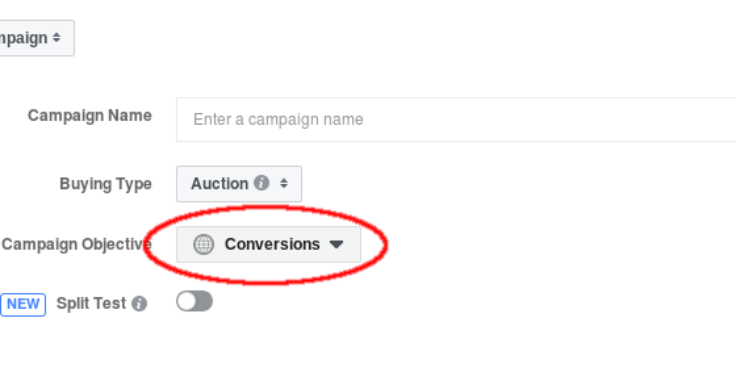Click the up-down arrows on the Campaign selector
The width and height of the screenshot is (736, 368).
56,38
